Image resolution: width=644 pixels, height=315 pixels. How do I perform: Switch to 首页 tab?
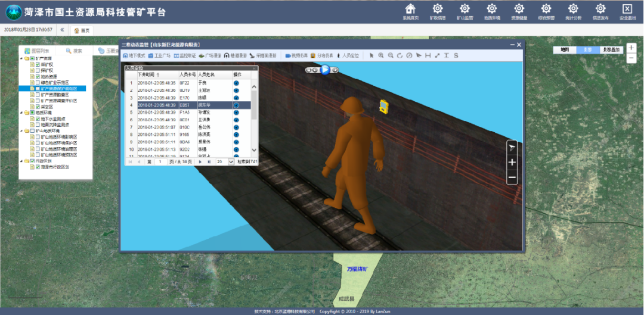point(82,30)
